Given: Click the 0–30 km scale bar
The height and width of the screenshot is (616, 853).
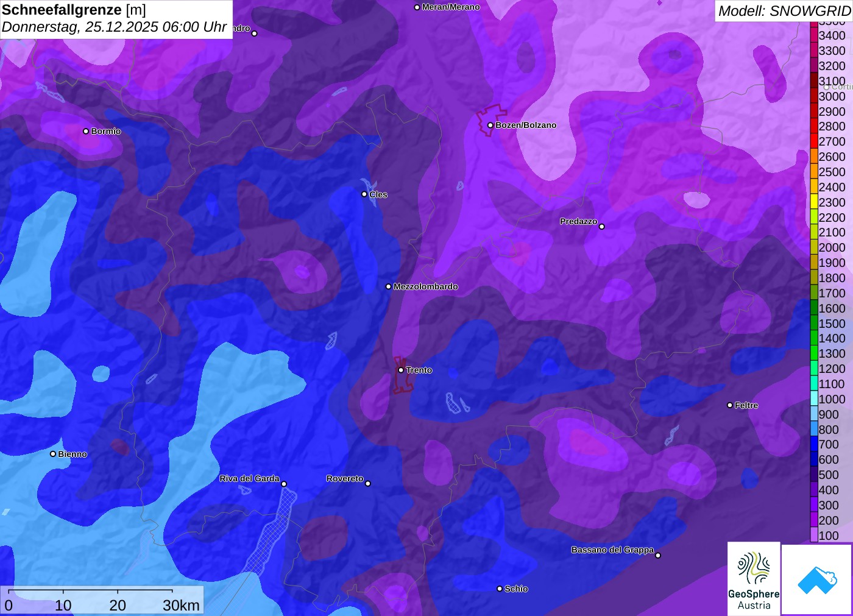Looking at the screenshot, I should pos(102,600).
